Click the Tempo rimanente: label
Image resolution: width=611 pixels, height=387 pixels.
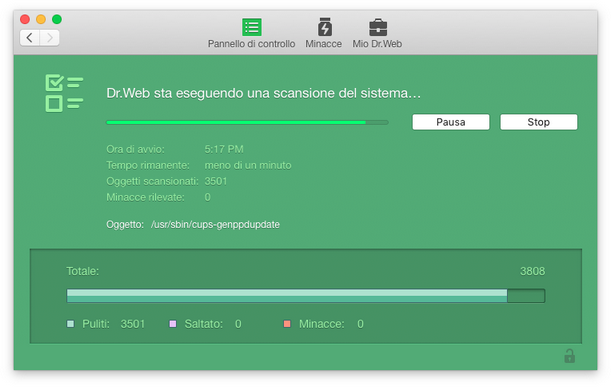[148, 165]
